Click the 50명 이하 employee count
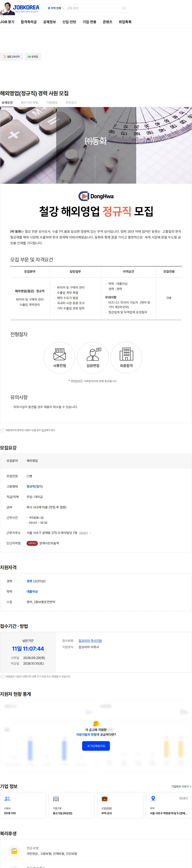Viewport: 192px width, 868px height. point(10,813)
